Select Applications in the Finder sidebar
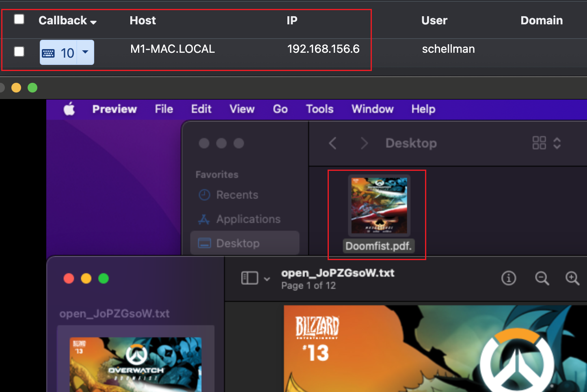The width and height of the screenshot is (587, 392). point(248,219)
